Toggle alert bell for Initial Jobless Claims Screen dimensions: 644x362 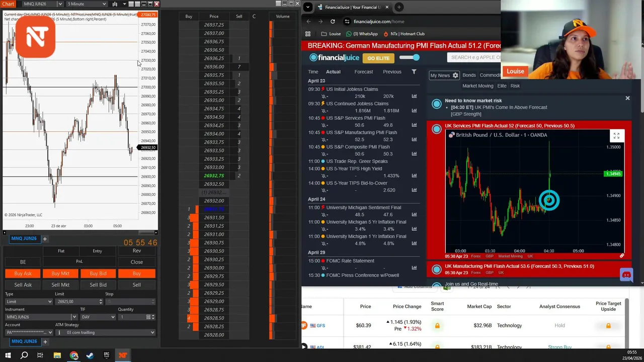[325, 96]
